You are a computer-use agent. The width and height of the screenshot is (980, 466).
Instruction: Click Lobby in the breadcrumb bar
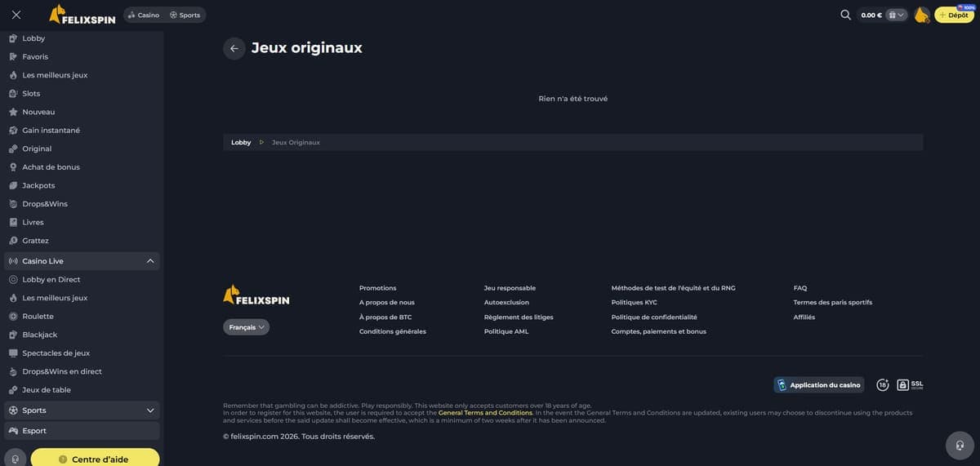point(241,142)
